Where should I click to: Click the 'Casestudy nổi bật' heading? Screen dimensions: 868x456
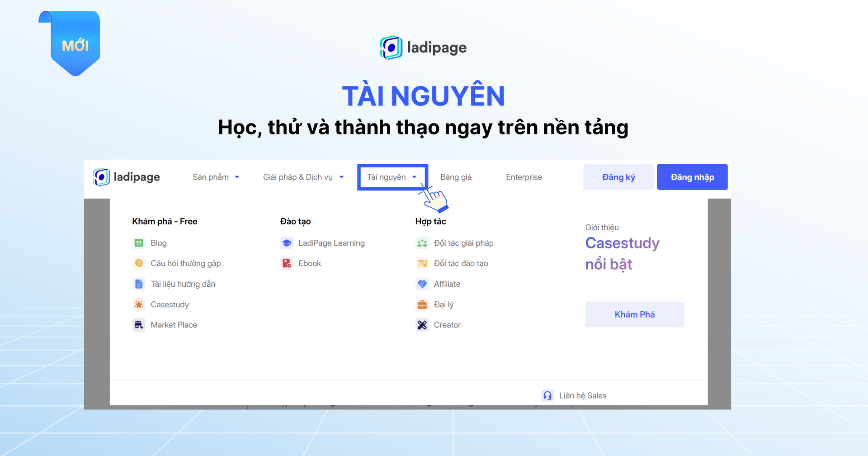[622, 254]
